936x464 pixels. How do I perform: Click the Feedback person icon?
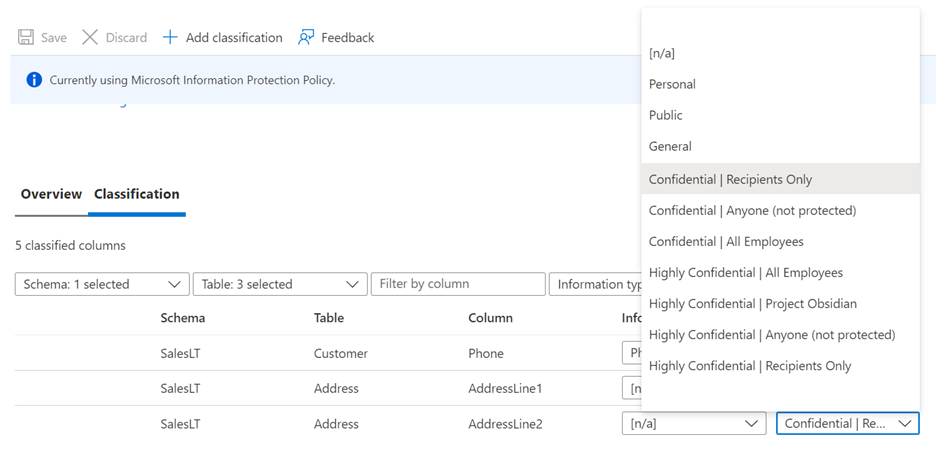(x=306, y=37)
